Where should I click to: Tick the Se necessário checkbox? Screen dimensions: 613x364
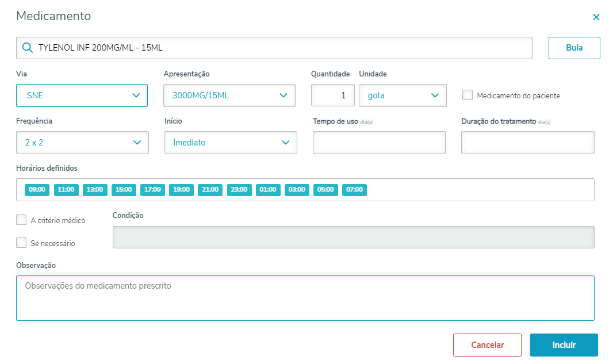click(x=21, y=243)
